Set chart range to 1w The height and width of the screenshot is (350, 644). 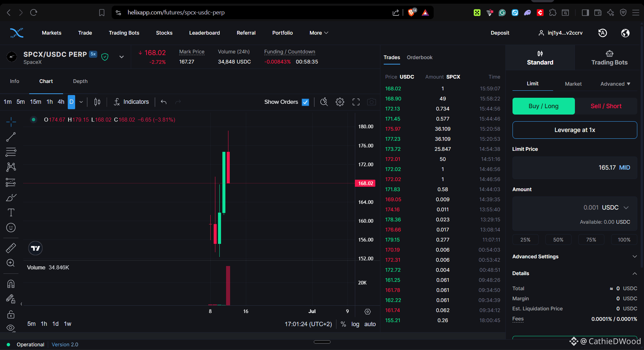click(x=68, y=324)
